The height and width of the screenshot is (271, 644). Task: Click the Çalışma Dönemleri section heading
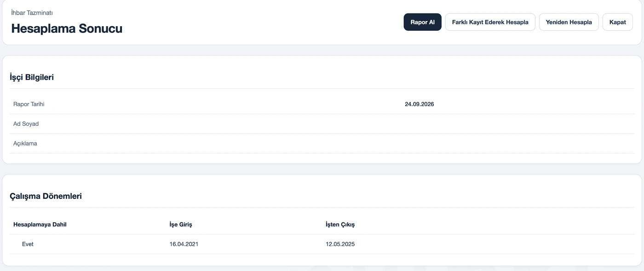pos(46,196)
